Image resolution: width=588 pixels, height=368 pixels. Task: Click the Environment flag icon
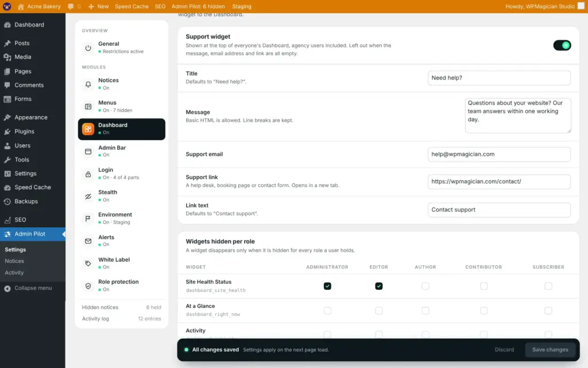(x=88, y=218)
